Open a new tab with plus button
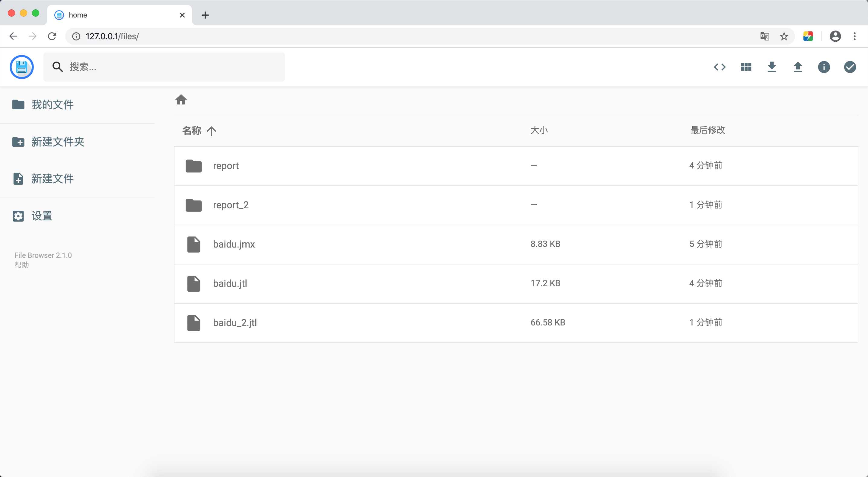868x477 pixels. 205,15
